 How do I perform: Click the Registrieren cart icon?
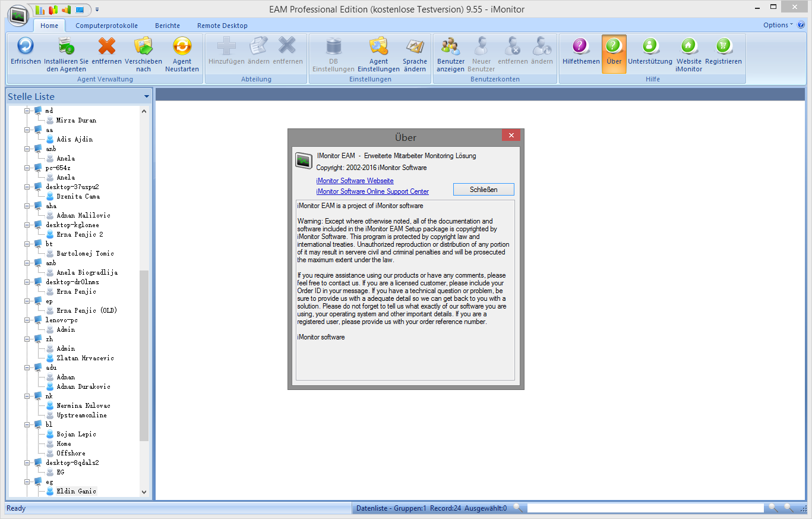click(x=723, y=46)
